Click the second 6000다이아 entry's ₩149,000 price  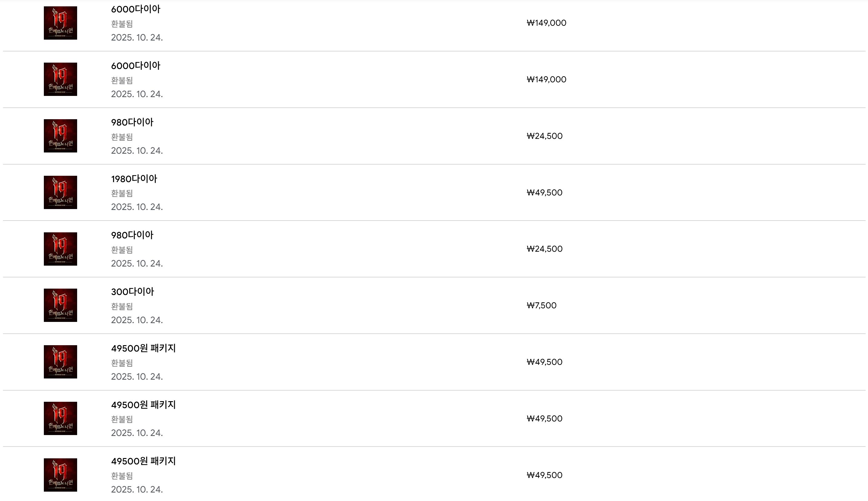tap(546, 80)
